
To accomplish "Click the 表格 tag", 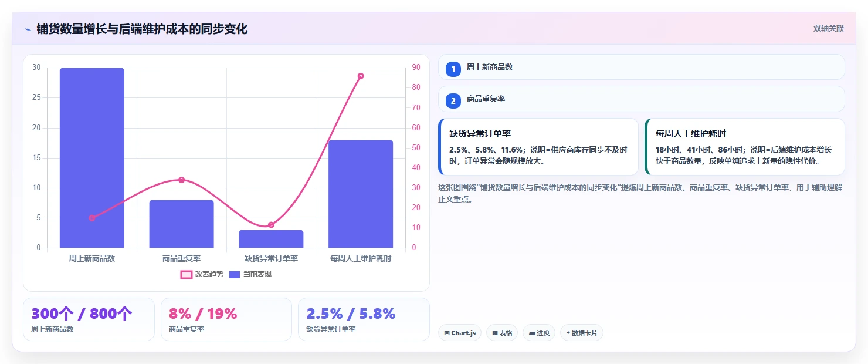I will [502, 333].
